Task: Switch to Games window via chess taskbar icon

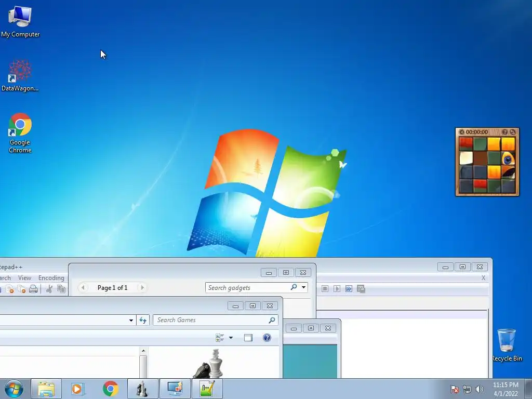Action: pos(142,389)
